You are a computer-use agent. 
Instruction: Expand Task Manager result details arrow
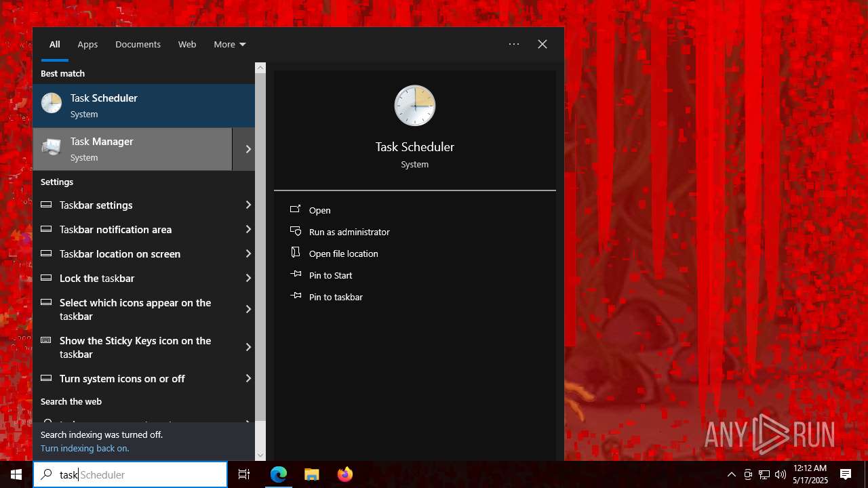248,149
